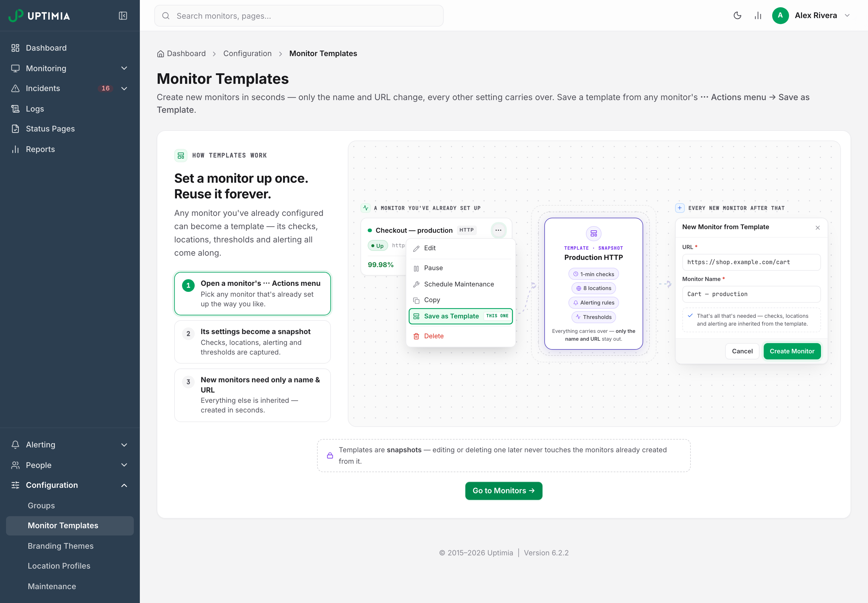Select step 1 Open a monitor's Actions menu card

pyautogui.click(x=252, y=294)
